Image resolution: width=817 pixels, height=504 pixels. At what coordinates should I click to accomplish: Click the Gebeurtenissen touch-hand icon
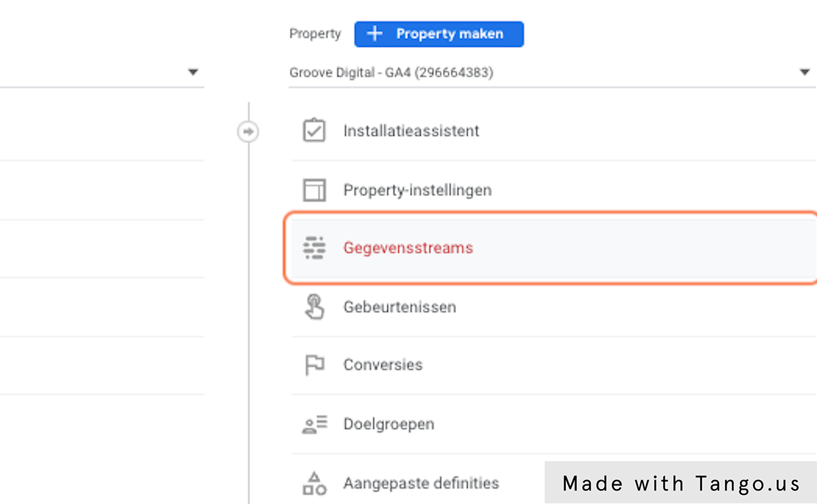click(314, 307)
